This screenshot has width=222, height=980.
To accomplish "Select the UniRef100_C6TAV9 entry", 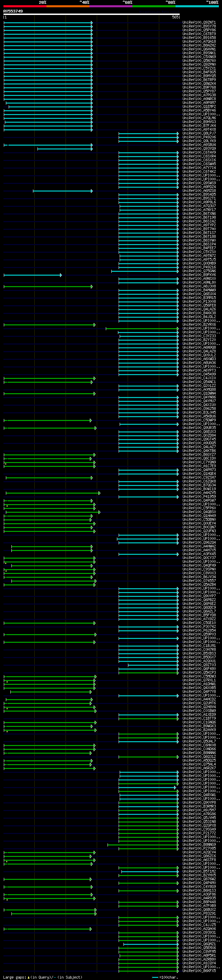I will pos(199,153).
